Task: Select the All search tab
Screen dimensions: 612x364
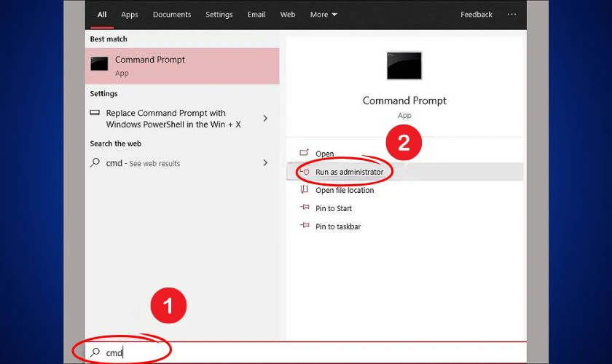Action: [102, 15]
